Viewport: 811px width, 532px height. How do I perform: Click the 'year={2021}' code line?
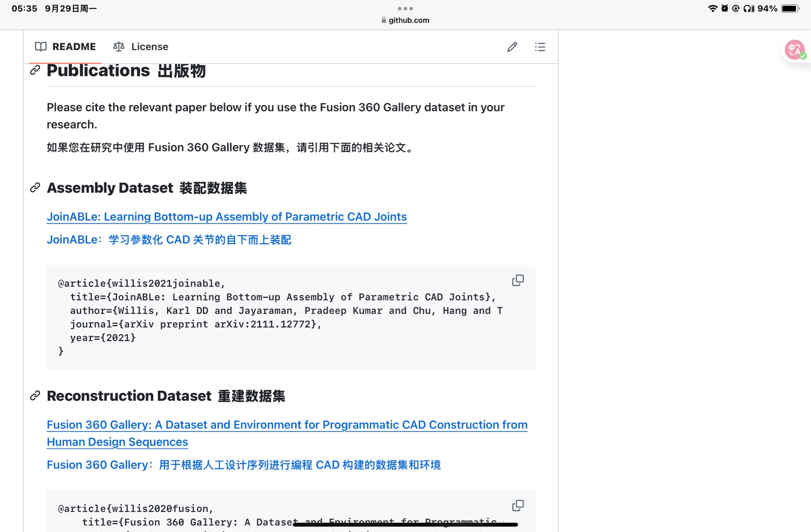tap(103, 337)
